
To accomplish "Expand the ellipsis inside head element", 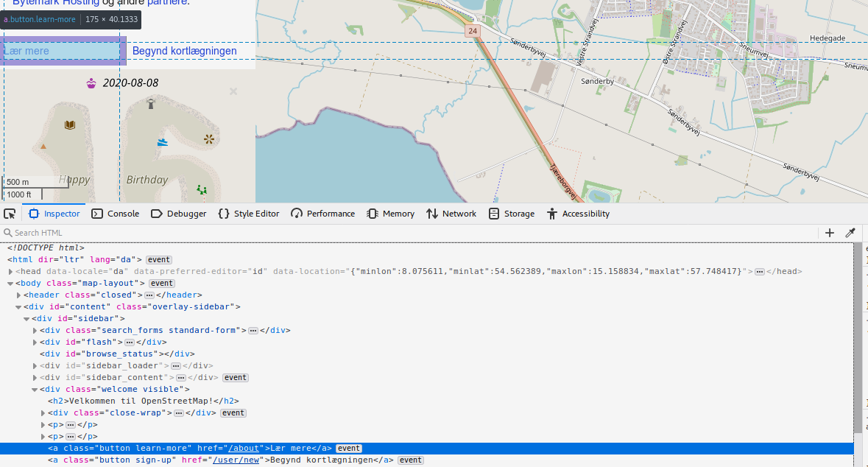I will point(760,272).
